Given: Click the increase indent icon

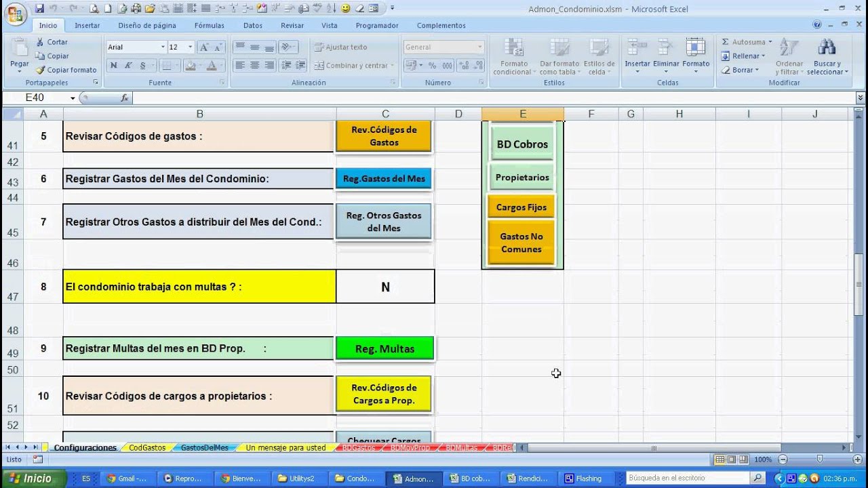Looking at the screenshot, I should (x=300, y=66).
